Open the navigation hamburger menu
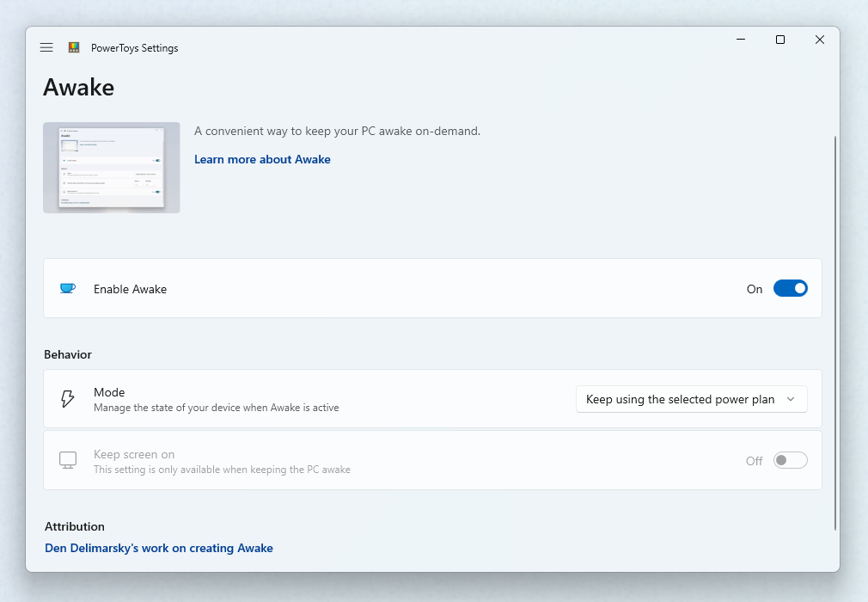This screenshot has height=602, width=868. (46, 47)
